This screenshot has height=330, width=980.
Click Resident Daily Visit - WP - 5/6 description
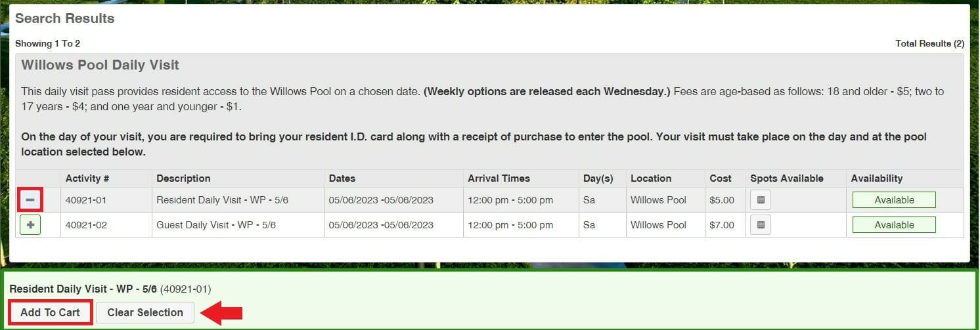(216, 200)
